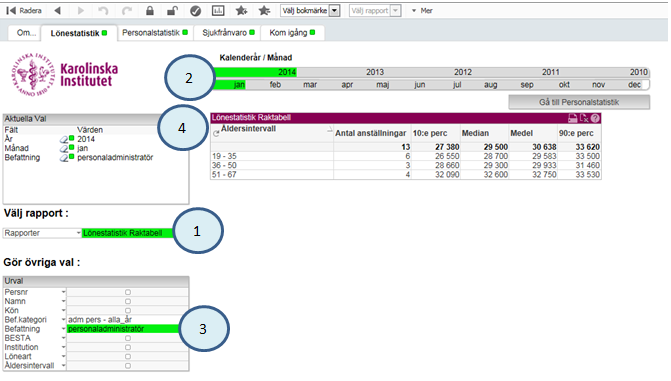Image resolution: width=671 pixels, height=381 pixels.
Task: Go forward with the right arrow icon
Action: click(80, 11)
